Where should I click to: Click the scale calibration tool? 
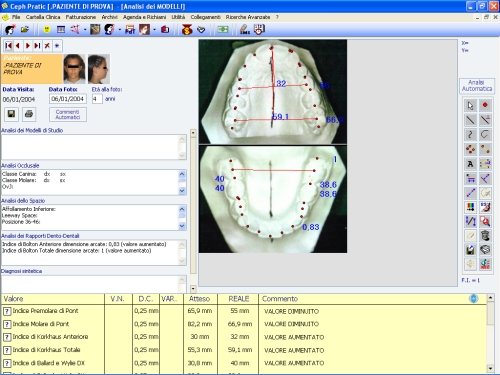click(470, 221)
